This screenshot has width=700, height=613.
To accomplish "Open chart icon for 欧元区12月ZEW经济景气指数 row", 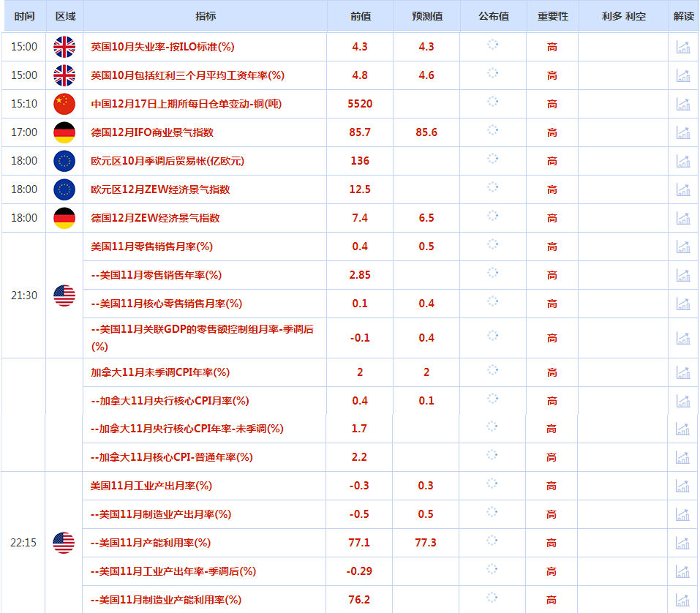I will pyautogui.click(x=683, y=189).
